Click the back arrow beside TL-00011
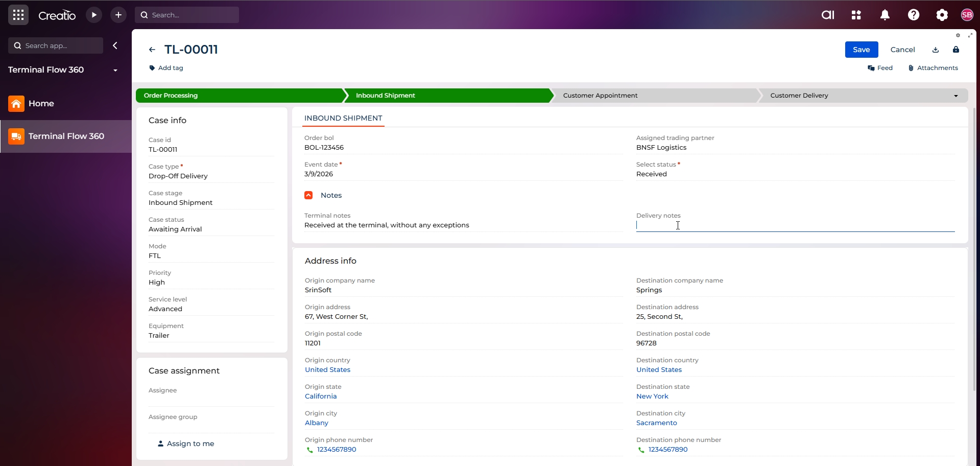The image size is (980, 466). (x=152, y=50)
